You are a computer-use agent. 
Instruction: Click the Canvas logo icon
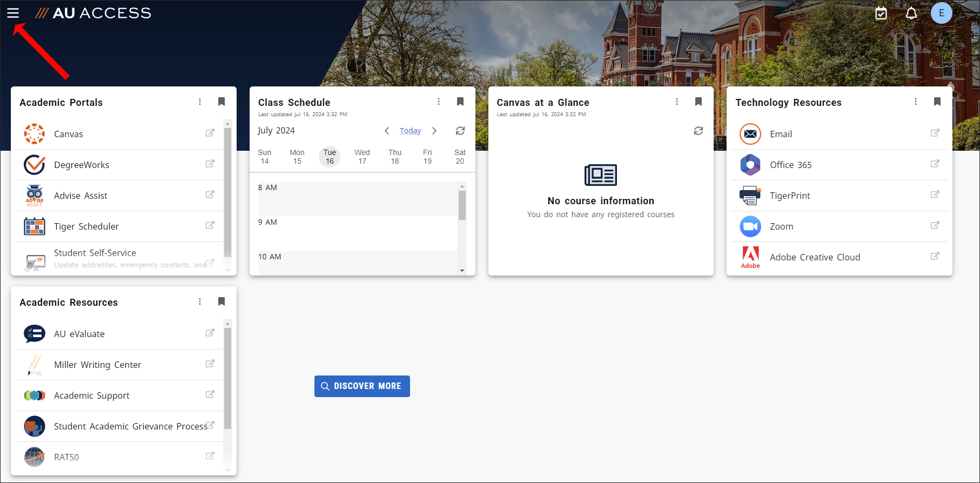click(x=35, y=134)
